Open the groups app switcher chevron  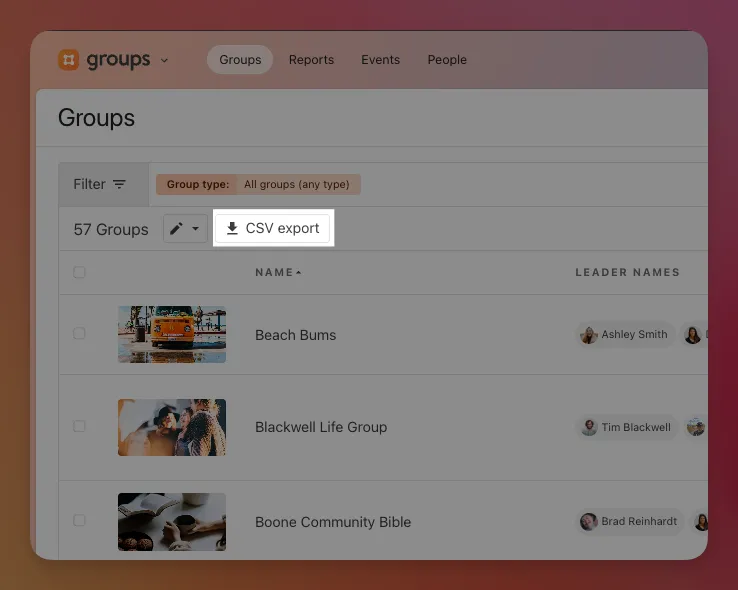[x=164, y=60]
